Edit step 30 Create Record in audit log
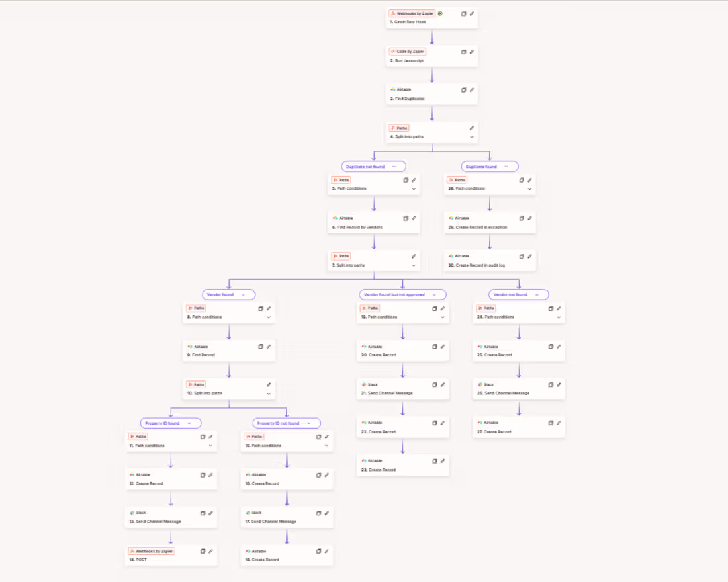The height and width of the screenshot is (582, 728). tap(529, 256)
